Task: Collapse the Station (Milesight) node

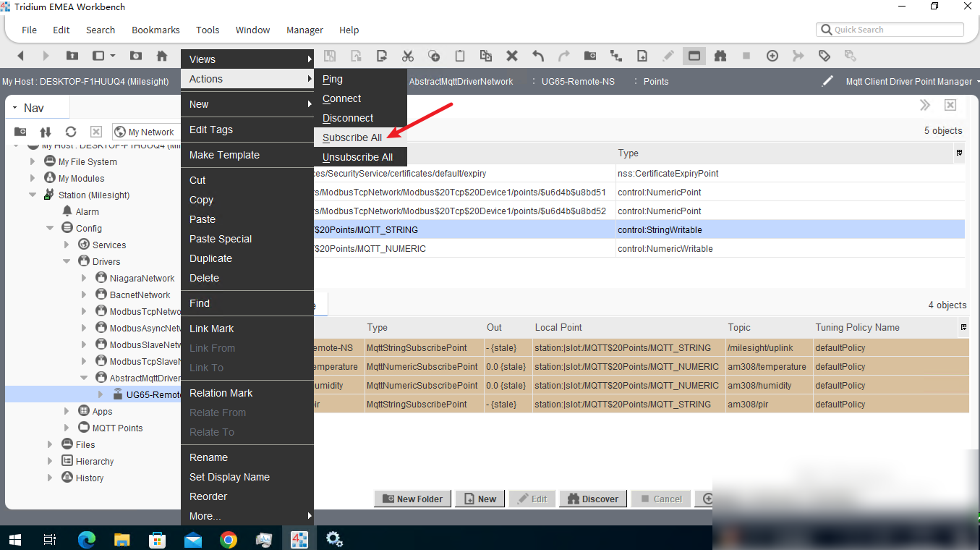Action: pyautogui.click(x=33, y=195)
